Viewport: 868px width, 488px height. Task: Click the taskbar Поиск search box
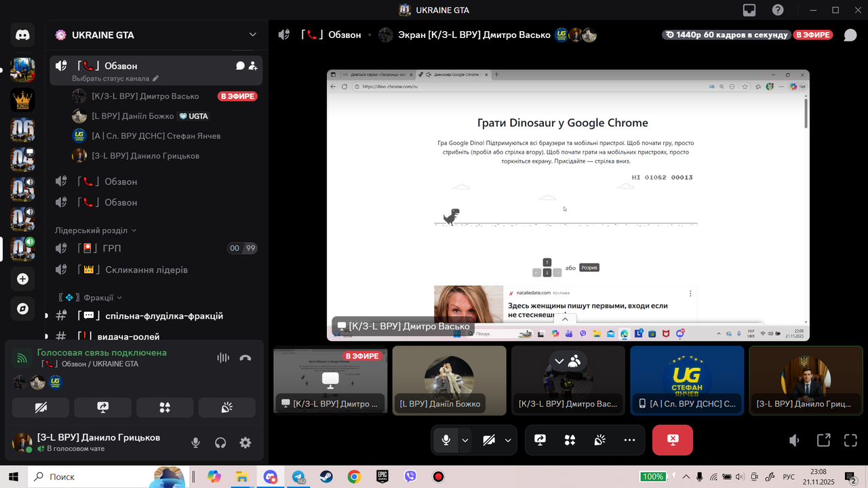(x=107, y=476)
